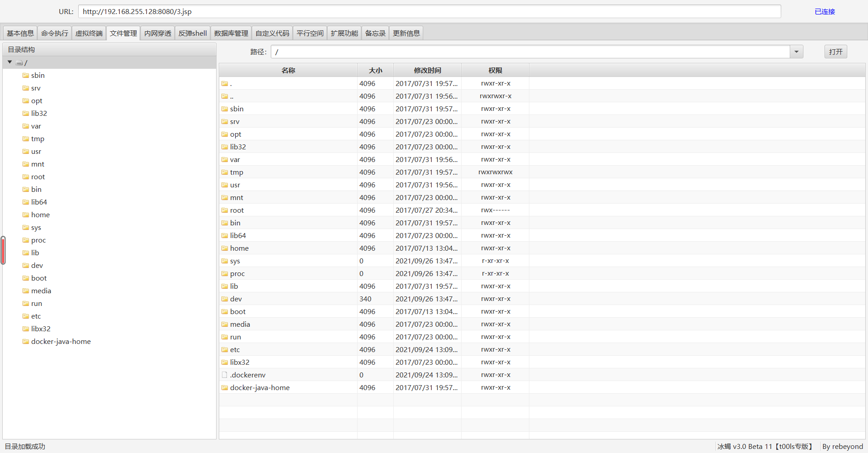This screenshot has height=453, width=868.
Task: Sort by the 大小 column header
Action: (375, 70)
